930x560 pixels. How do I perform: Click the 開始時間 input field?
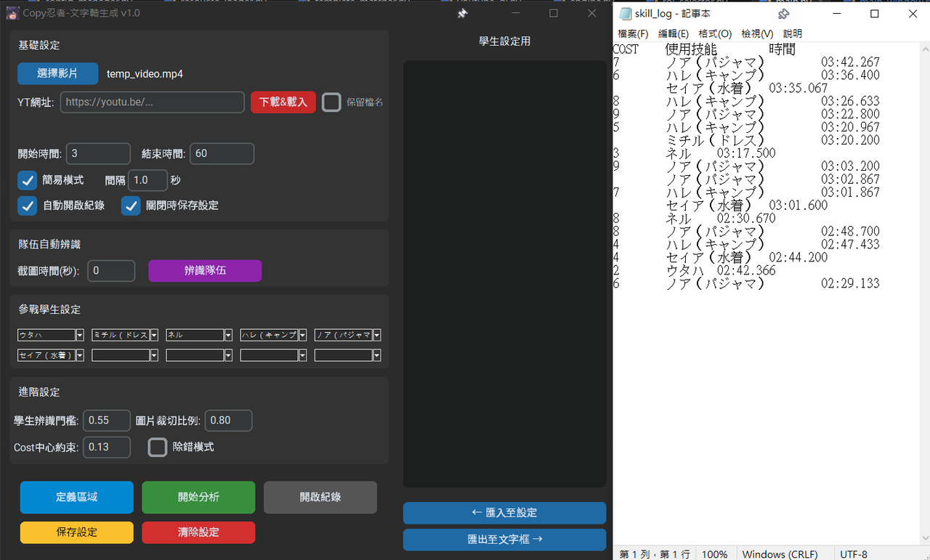(98, 153)
